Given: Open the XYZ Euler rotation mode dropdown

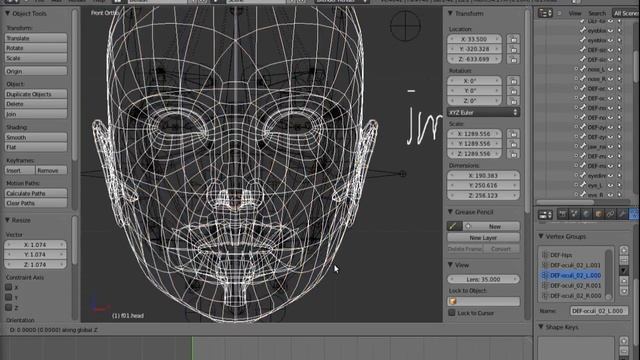Looking at the screenshot, I should pyautogui.click(x=484, y=112).
